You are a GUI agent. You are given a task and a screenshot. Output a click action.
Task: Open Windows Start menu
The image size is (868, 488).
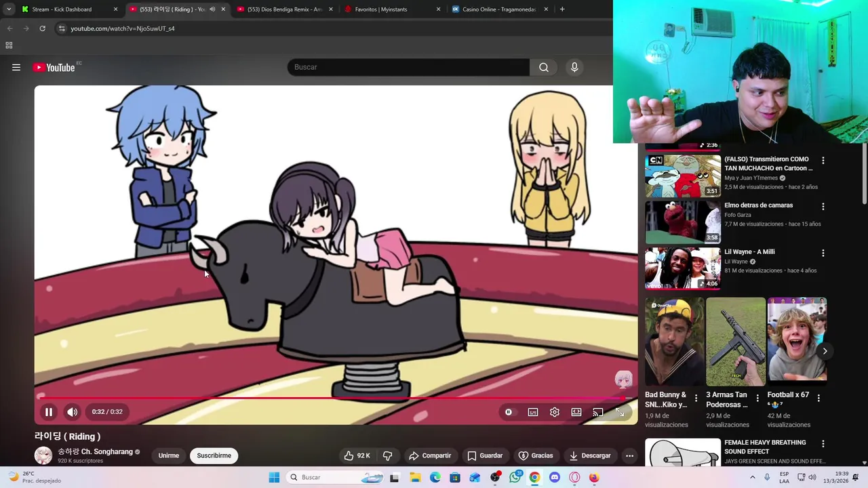[x=274, y=477]
